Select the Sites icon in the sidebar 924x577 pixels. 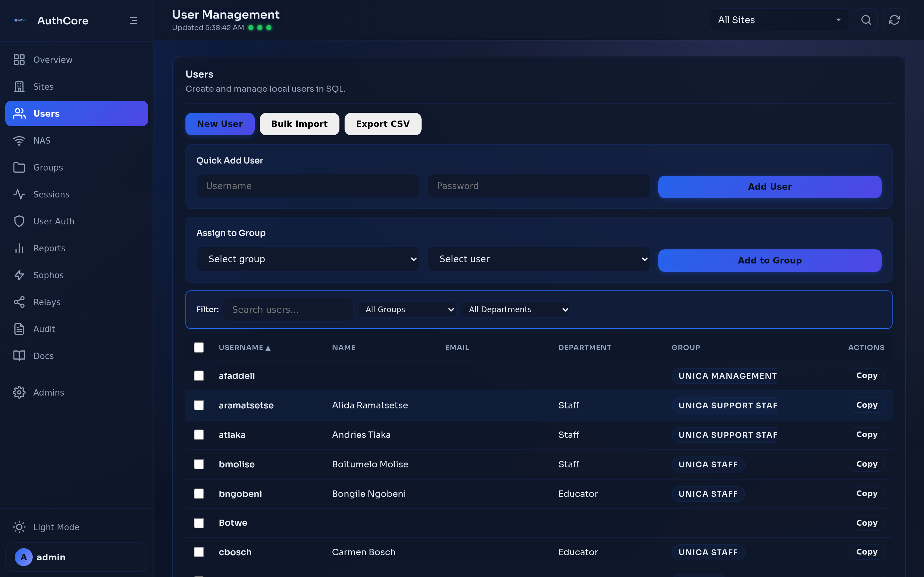pyautogui.click(x=19, y=86)
